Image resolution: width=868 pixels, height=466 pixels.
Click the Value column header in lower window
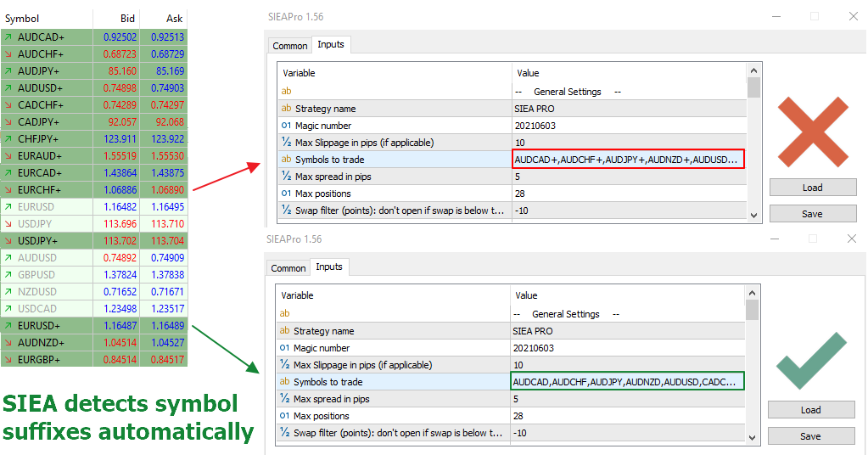[x=628, y=295]
